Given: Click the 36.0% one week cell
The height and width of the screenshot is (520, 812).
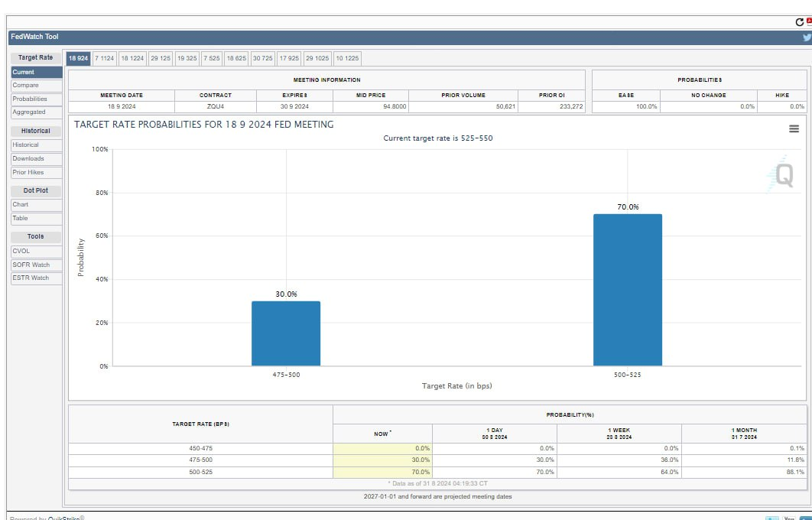Looking at the screenshot, I should point(619,460).
